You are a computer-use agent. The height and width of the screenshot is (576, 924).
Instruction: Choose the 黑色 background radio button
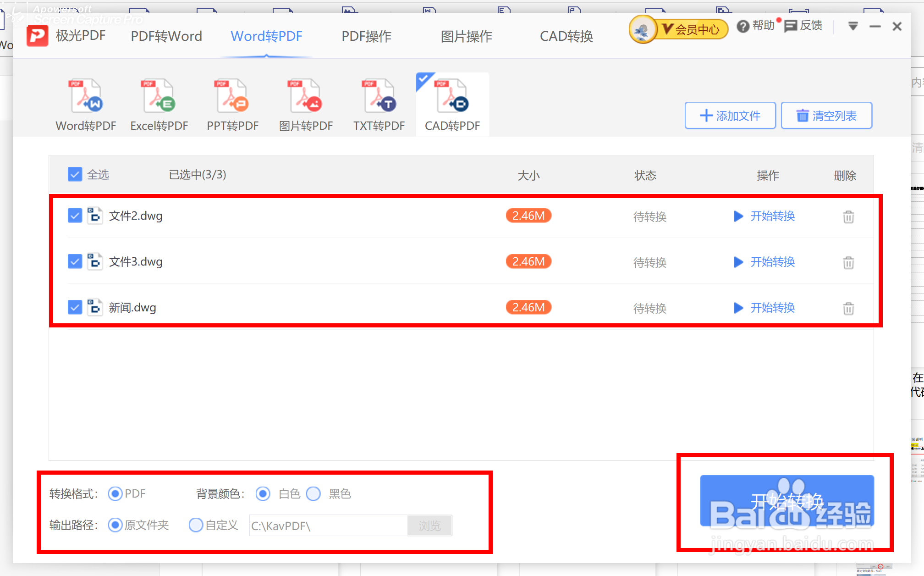pos(313,494)
